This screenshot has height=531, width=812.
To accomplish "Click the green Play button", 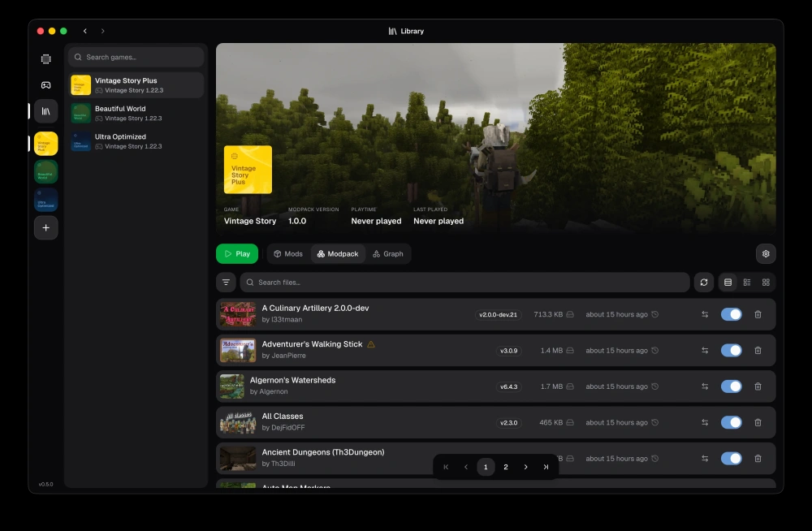I will (x=237, y=254).
